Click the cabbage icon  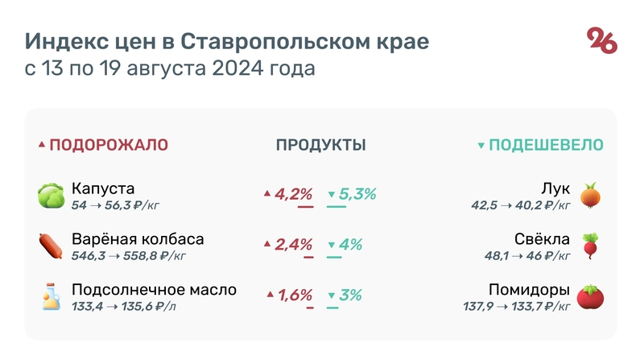point(50,196)
